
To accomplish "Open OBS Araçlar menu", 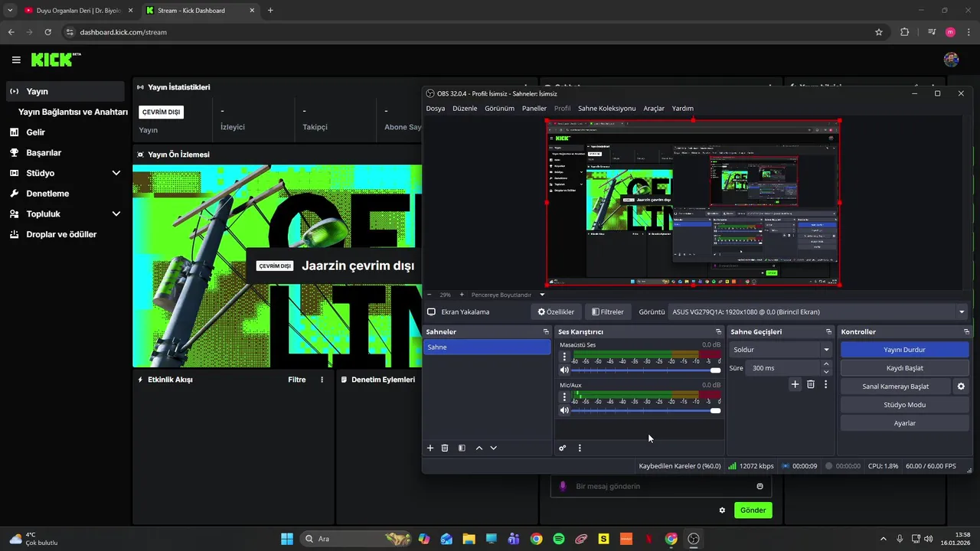I will 654,109.
